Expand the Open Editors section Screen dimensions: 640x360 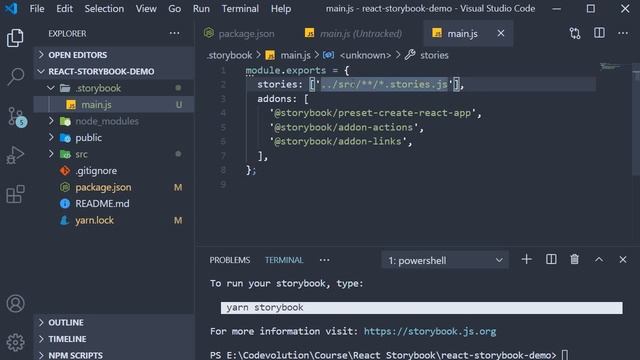tap(114, 55)
